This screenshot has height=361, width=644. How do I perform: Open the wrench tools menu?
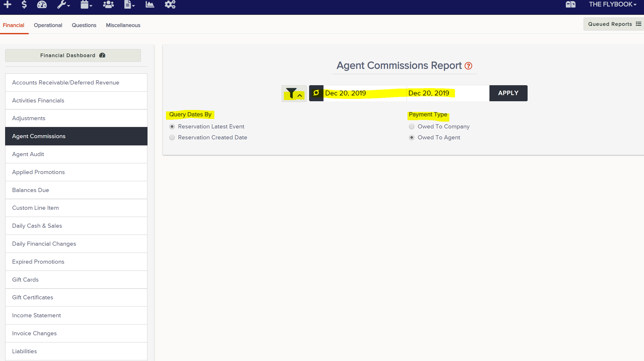tap(63, 4)
